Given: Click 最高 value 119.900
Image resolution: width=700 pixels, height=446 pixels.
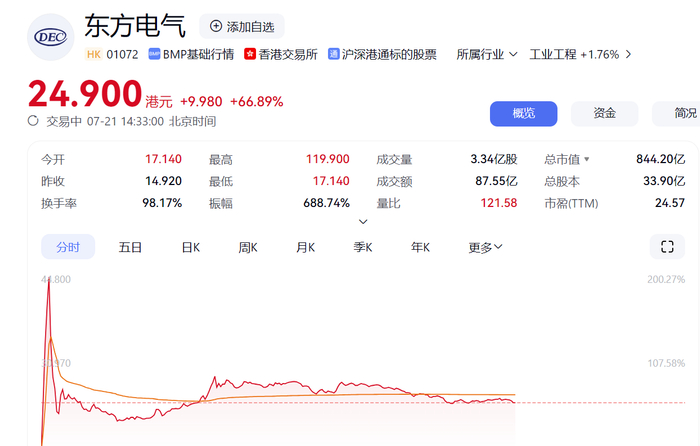Looking at the screenshot, I should point(328,159).
